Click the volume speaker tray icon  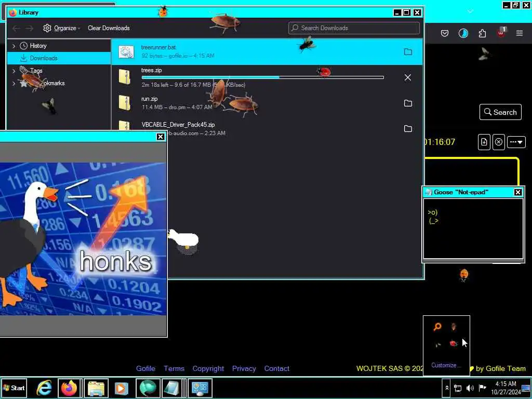coord(470,388)
